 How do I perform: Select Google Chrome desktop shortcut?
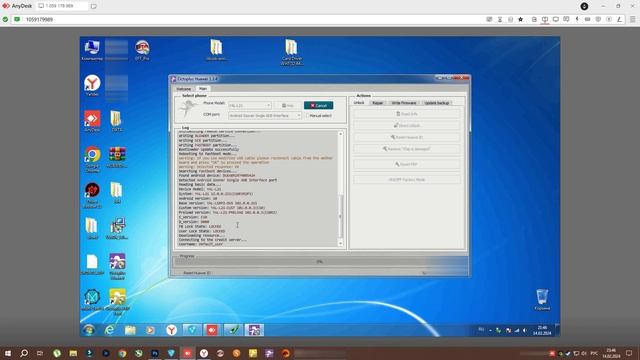[92, 159]
